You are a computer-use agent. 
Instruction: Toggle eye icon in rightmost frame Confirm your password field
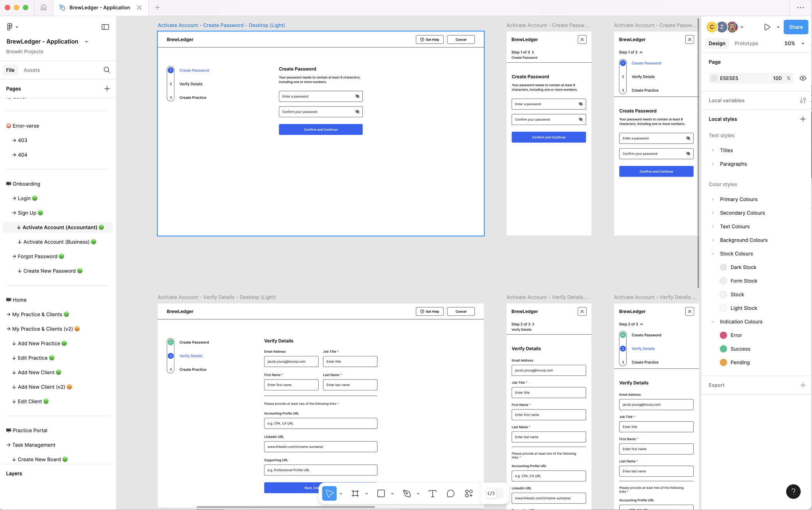click(x=688, y=154)
